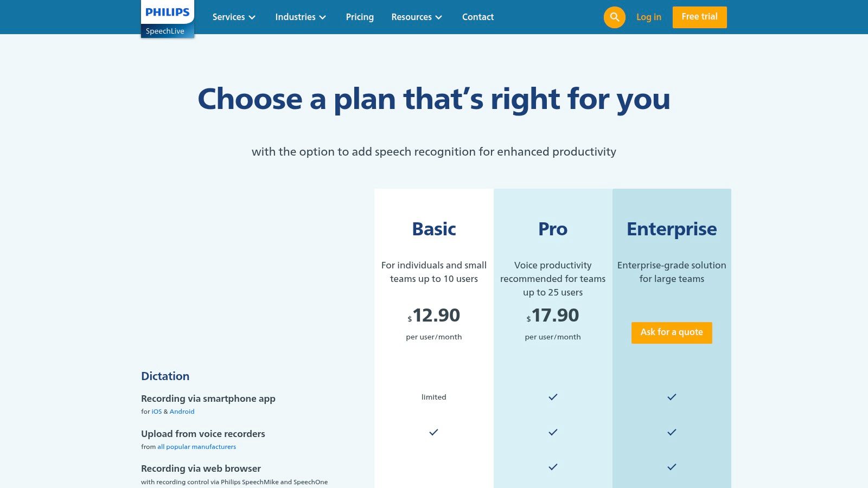Screen dimensions: 868x488
Task: Click Enterprise checkmark for web browser recording
Action: pos(672,467)
